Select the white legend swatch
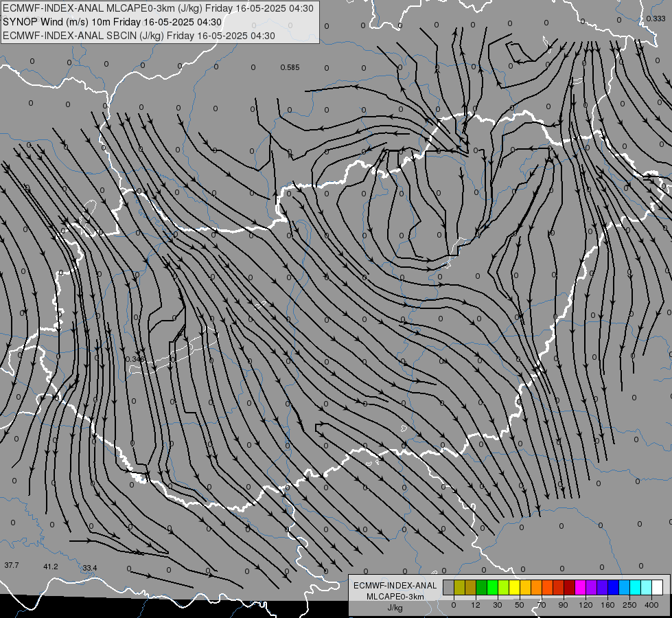 click(657, 587)
